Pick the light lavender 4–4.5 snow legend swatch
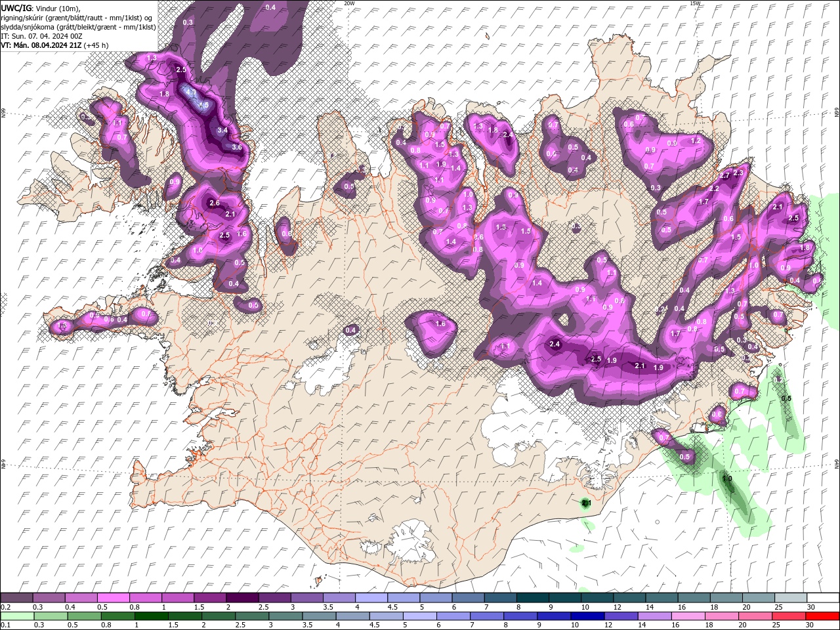840x630 pixels. pyautogui.click(x=371, y=598)
